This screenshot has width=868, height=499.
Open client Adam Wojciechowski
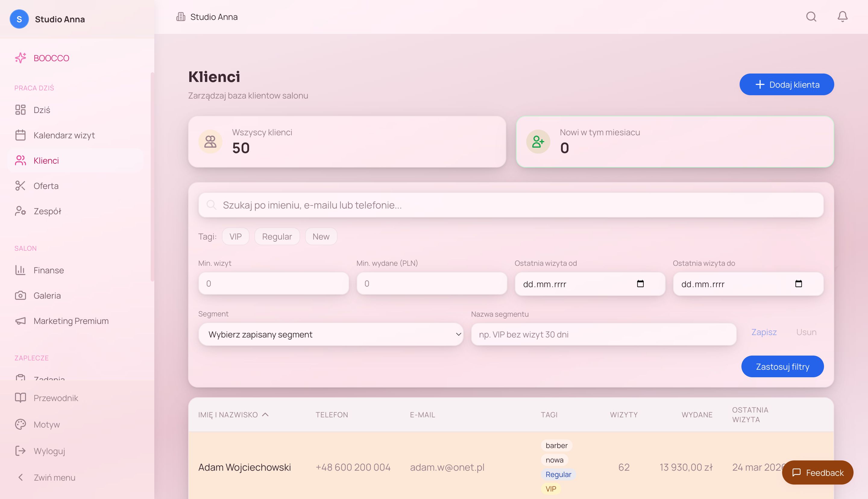pyautogui.click(x=244, y=467)
